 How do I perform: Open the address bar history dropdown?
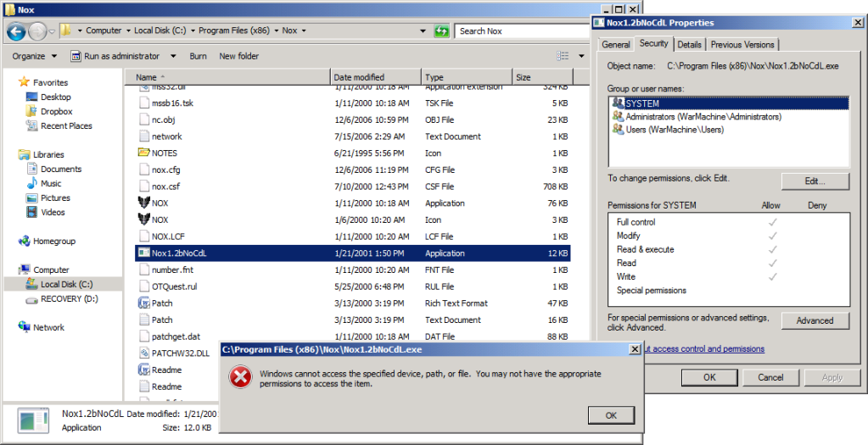click(x=423, y=31)
